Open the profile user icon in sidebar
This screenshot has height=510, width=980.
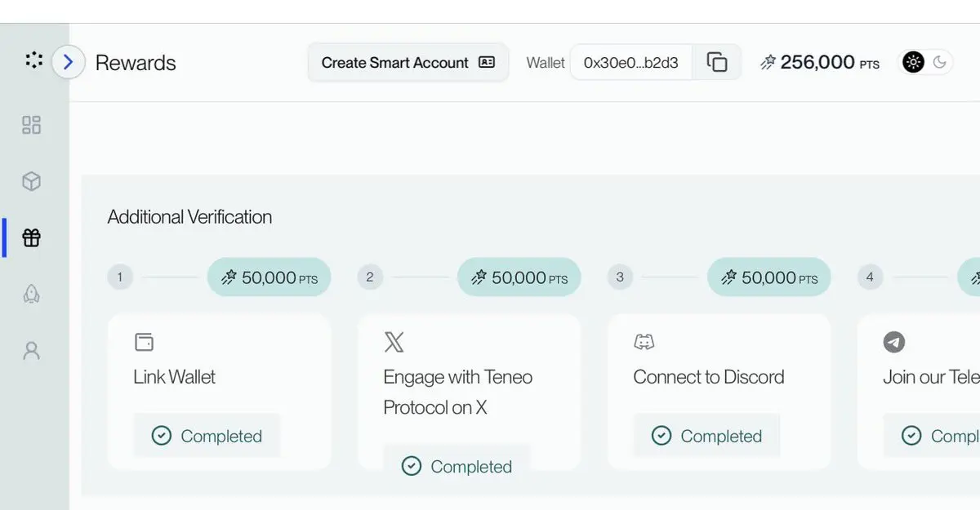click(31, 351)
